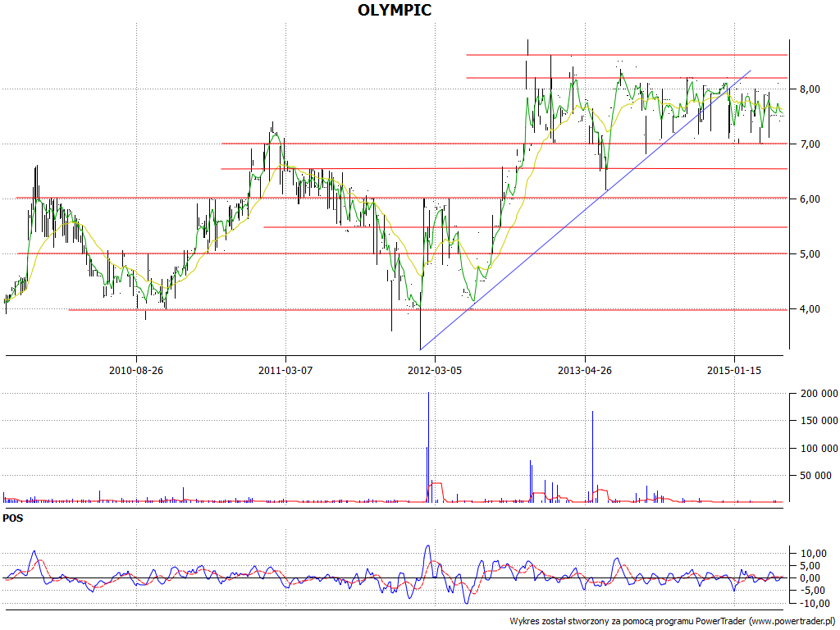The height and width of the screenshot is (630, 840).
Task: Select the 2015-01-15 date label
Action: pos(734,370)
